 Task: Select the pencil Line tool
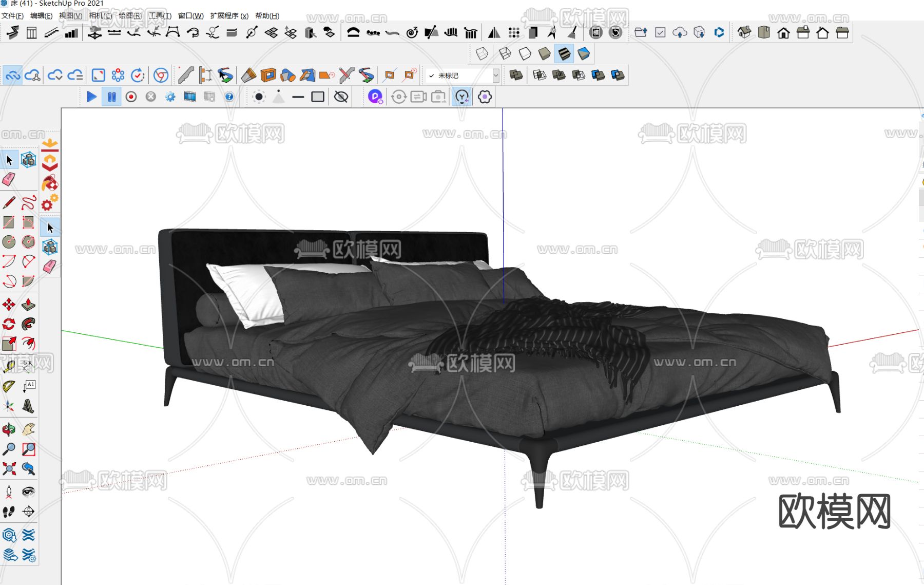click(9, 202)
